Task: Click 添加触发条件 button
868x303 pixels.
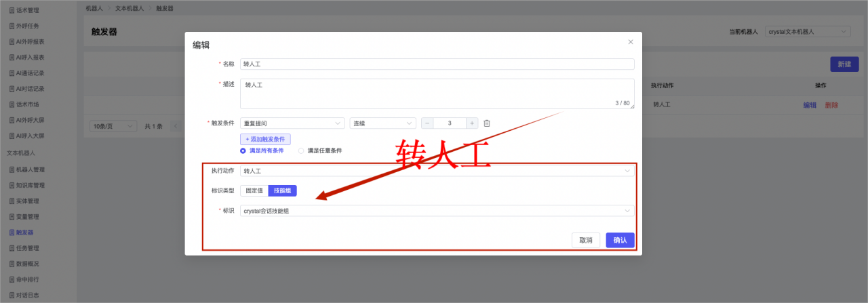Action: click(x=265, y=139)
